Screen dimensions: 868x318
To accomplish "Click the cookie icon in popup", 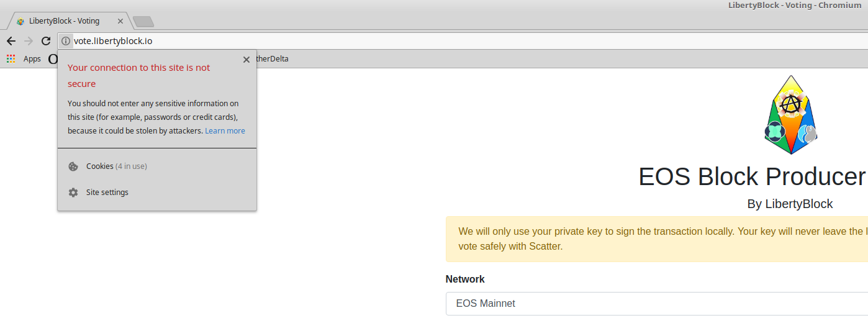I will (x=73, y=166).
